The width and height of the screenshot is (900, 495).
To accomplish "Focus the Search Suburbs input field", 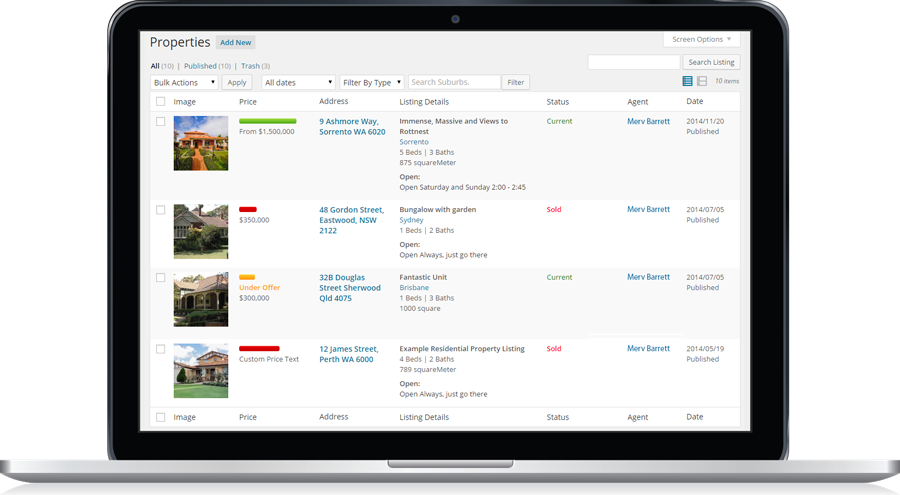I will pos(454,82).
